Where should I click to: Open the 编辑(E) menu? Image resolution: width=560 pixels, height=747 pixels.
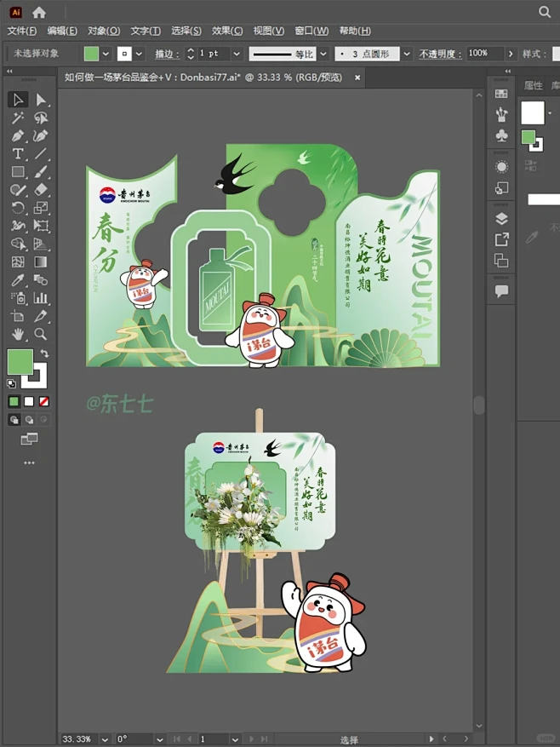(x=62, y=31)
